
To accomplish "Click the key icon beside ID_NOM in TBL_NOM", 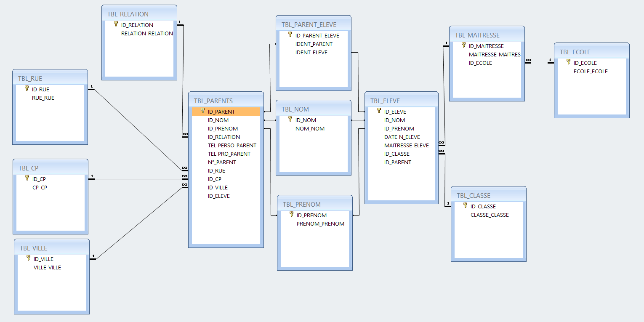I will click(290, 120).
